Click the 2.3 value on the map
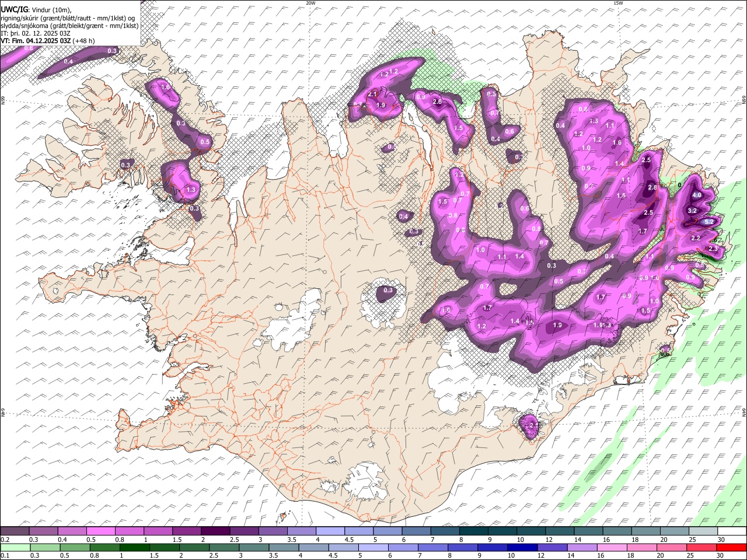This screenshot has height=560, width=747. [x=713, y=249]
